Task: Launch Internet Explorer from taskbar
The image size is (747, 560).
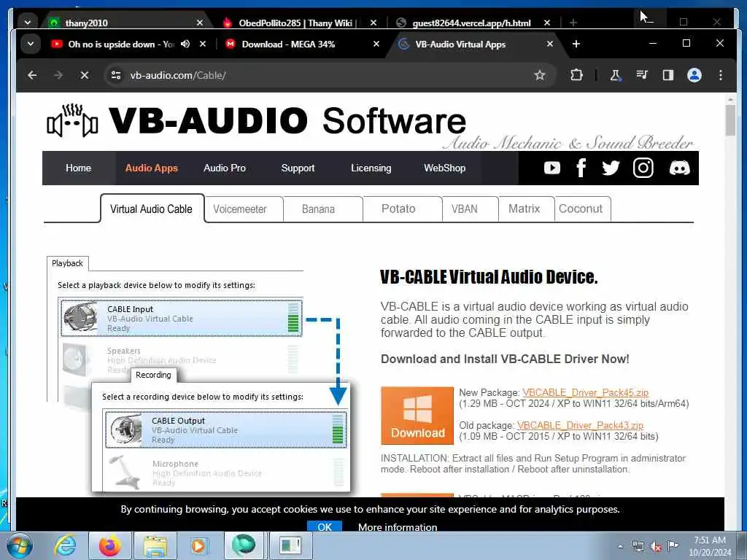Action: pos(65,545)
